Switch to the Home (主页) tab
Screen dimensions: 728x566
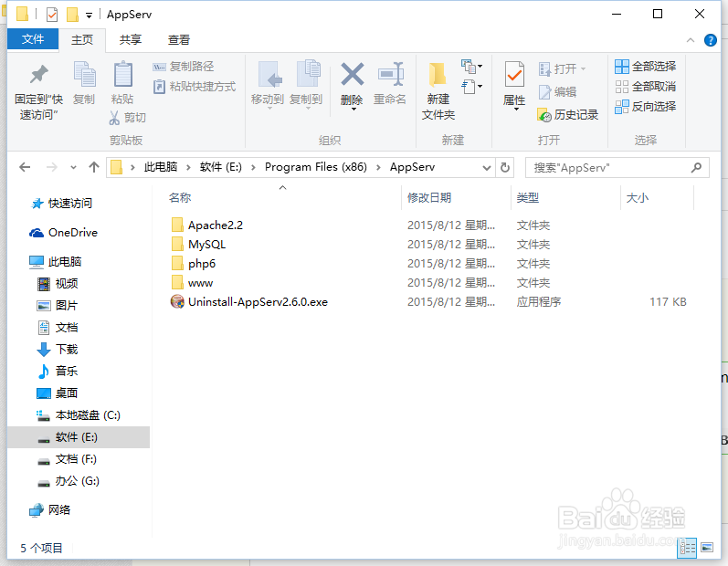[x=82, y=40]
